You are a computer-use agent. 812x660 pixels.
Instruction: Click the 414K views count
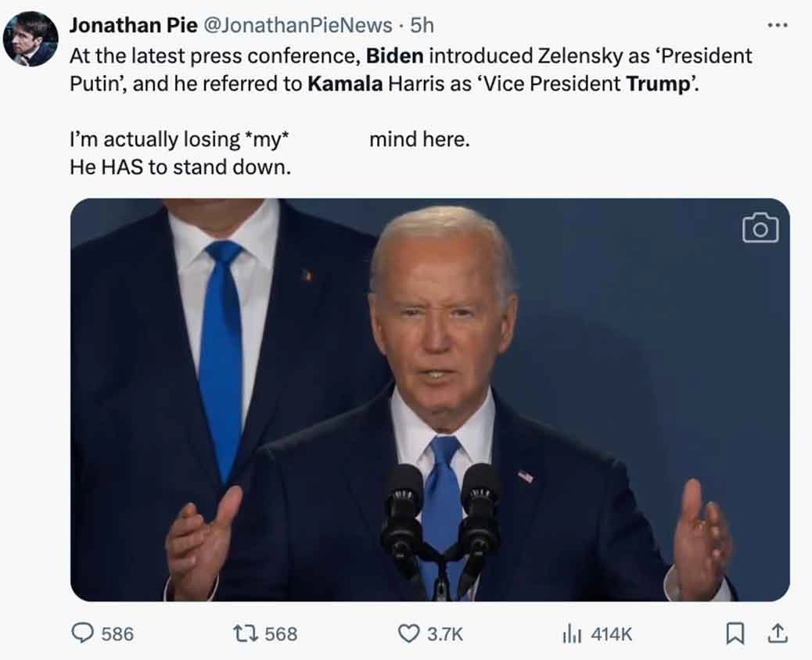point(611,633)
